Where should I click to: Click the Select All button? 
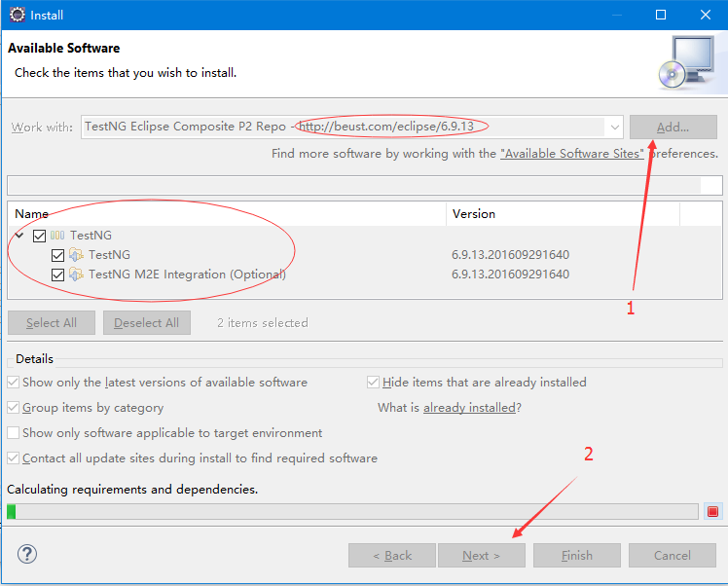tap(52, 323)
